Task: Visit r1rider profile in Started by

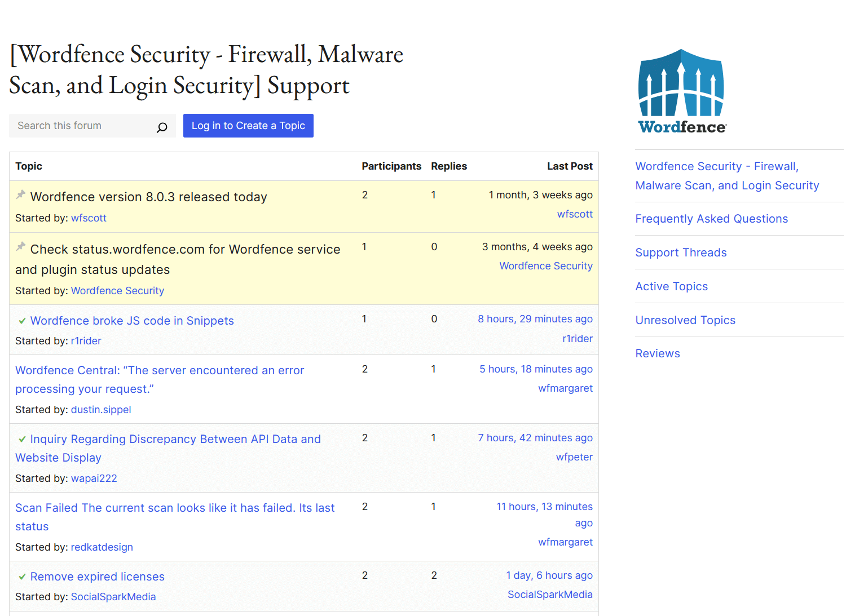Action: click(x=86, y=341)
